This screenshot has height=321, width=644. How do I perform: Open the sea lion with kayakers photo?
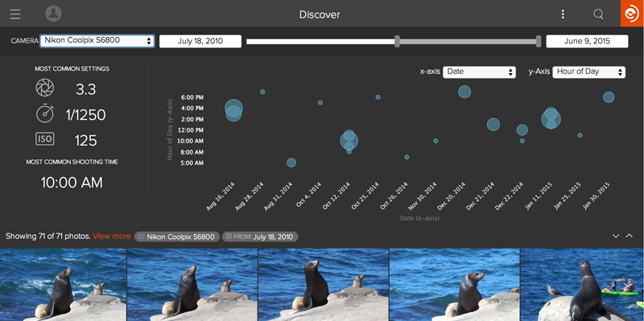(x=582, y=285)
